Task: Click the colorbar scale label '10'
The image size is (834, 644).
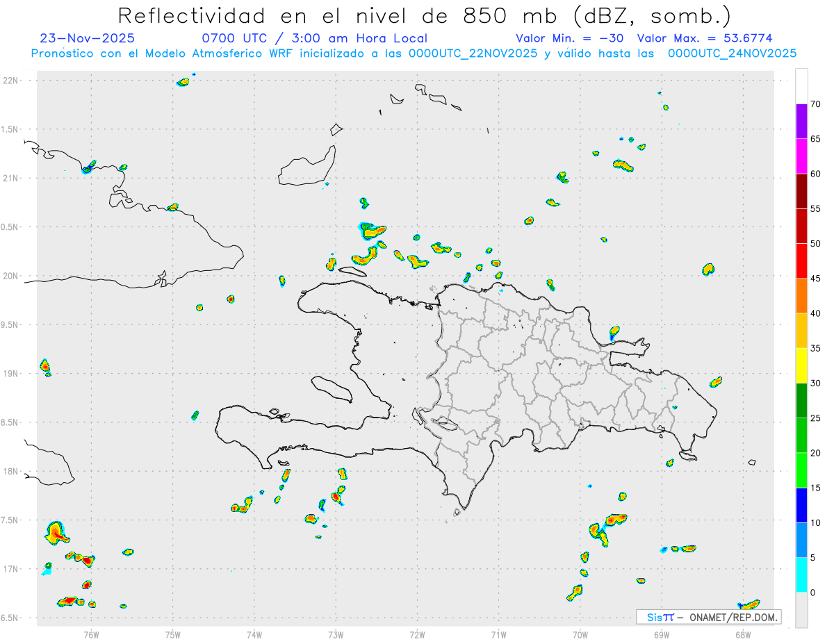Action: (816, 522)
